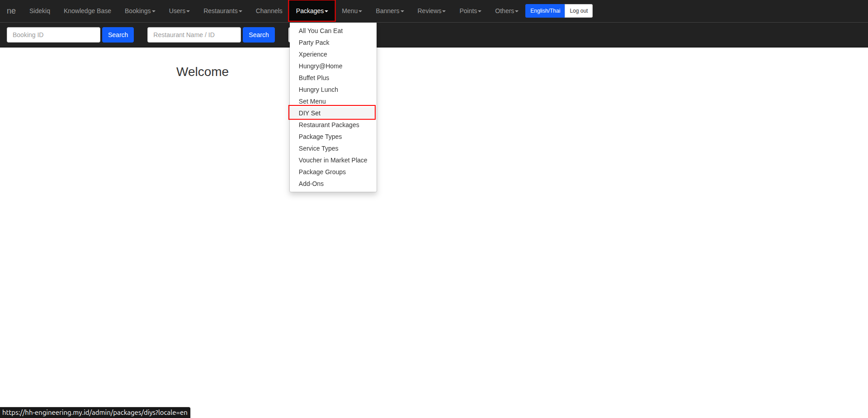868x418 pixels.
Task: Select DIY Set from Packages menu
Action: (310, 113)
